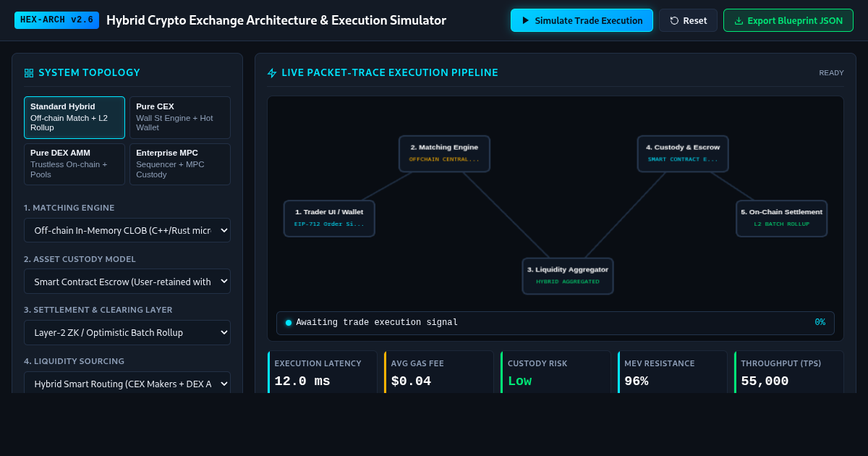Click the MEV Resistance 96% card
Screen dimensions: 868x456
[x=673, y=372]
